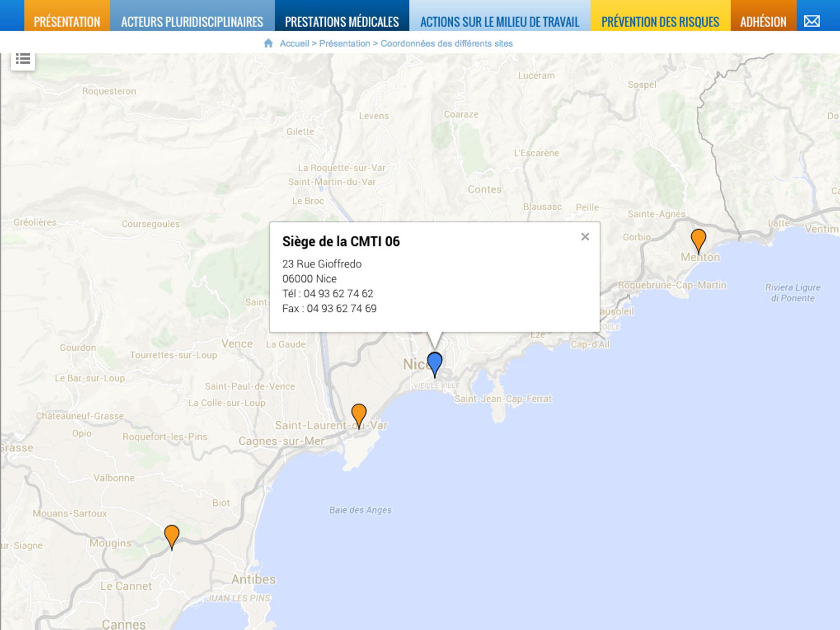Open the map list menu icon
The height and width of the screenshot is (630, 840).
[23, 59]
